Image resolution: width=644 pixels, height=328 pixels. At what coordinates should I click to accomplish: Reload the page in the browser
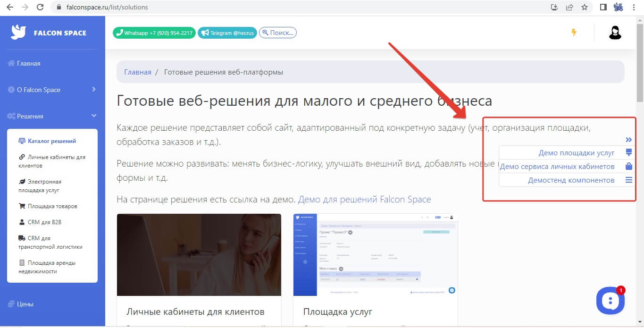[40, 7]
